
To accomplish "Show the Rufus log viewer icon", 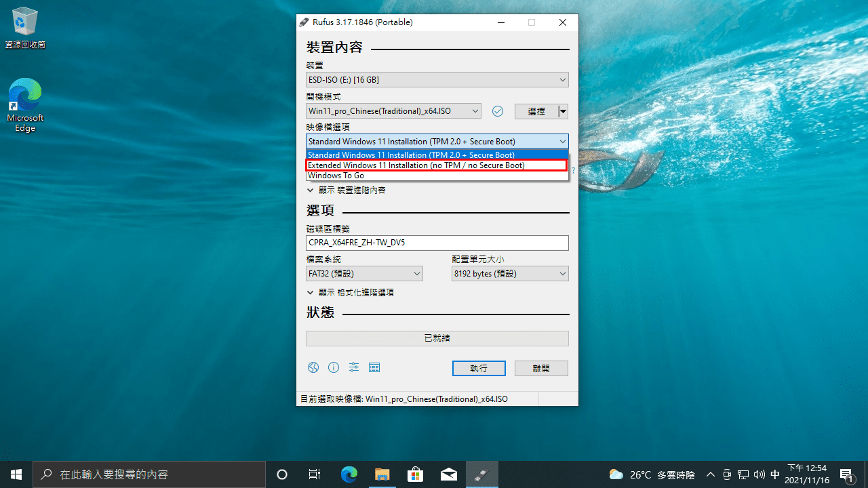I will (374, 367).
